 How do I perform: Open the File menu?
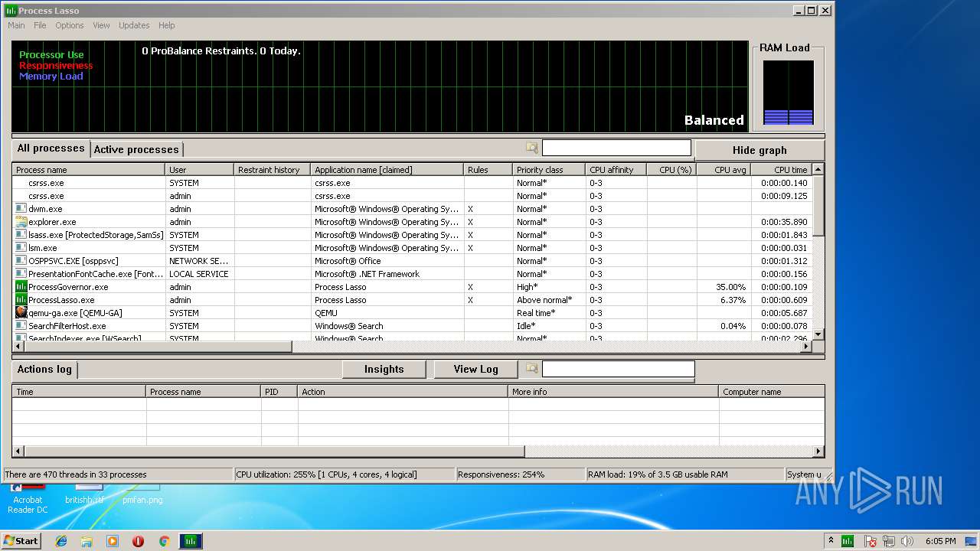(x=40, y=25)
